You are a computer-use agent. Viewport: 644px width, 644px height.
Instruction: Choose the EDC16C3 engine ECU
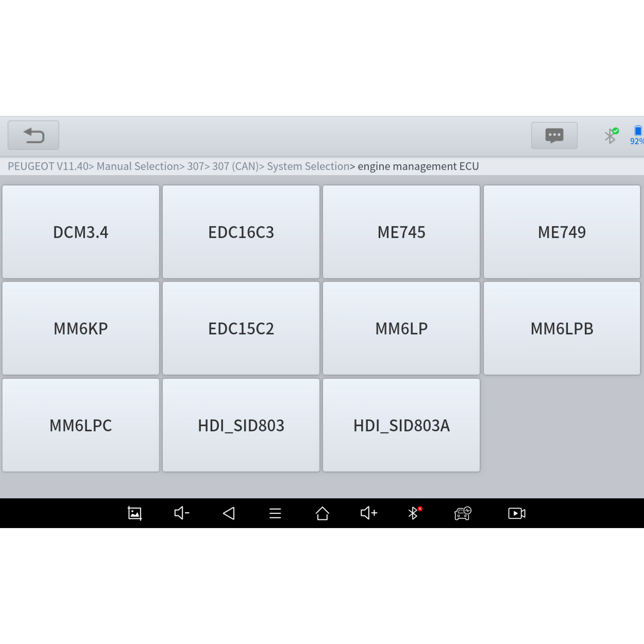(x=241, y=232)
